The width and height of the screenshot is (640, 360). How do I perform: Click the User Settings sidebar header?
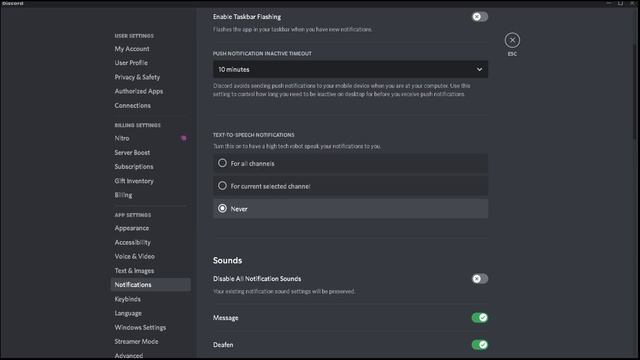click(x=134, y=36)
